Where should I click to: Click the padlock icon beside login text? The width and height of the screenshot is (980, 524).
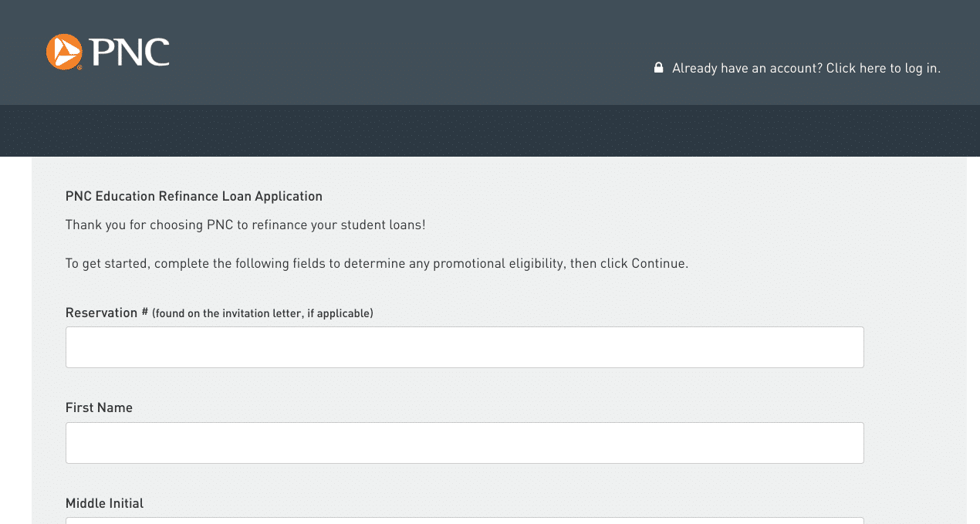coord(658,68)
